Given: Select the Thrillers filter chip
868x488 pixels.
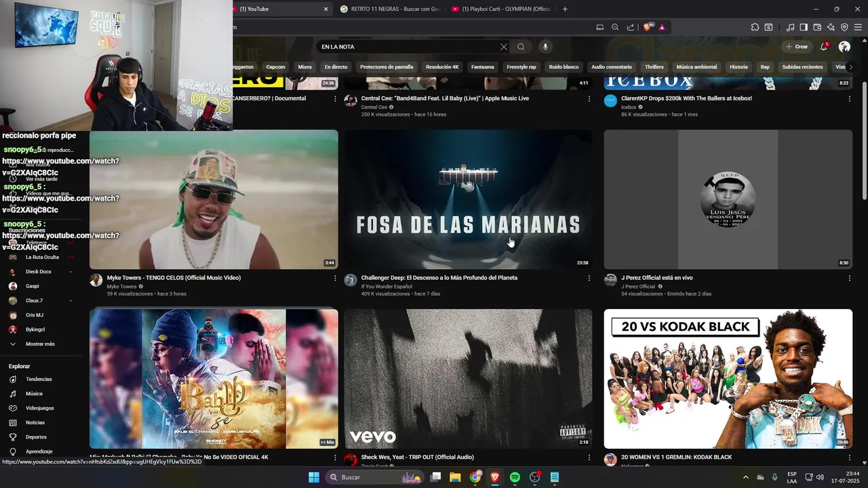Looking at the screenshot, I should 654,67.
